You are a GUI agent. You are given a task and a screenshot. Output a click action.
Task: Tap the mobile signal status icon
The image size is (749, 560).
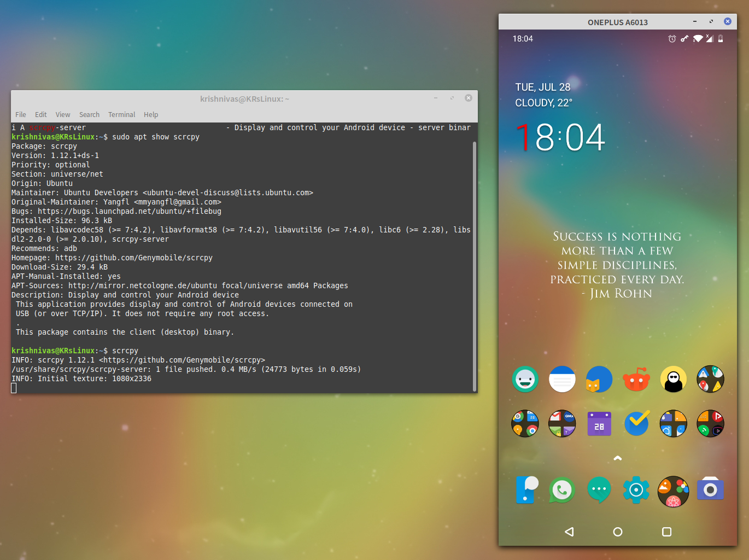pyautogui.click(x=710, y=39)
